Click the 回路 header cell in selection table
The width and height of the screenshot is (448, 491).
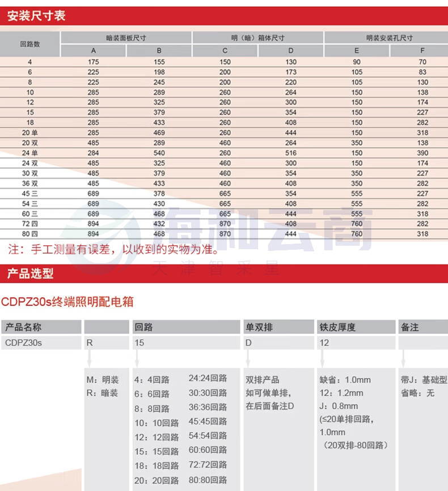[x=186, y=327]
